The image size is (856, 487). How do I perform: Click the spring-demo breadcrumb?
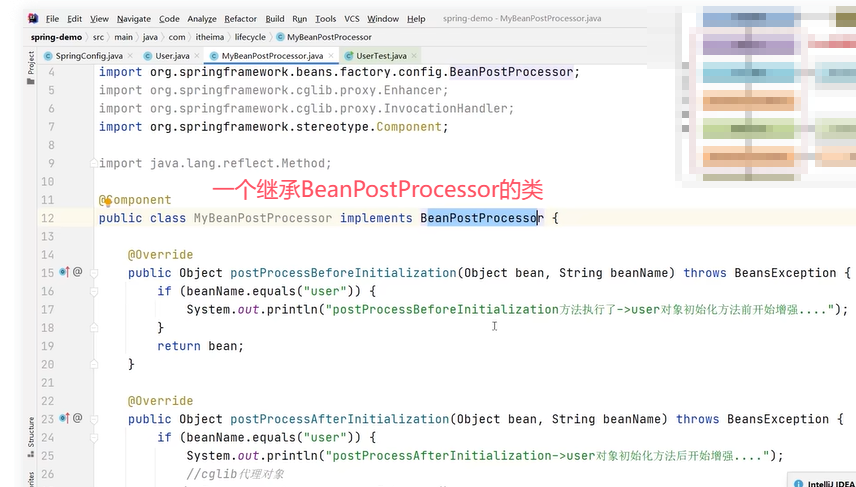[56, 37]
